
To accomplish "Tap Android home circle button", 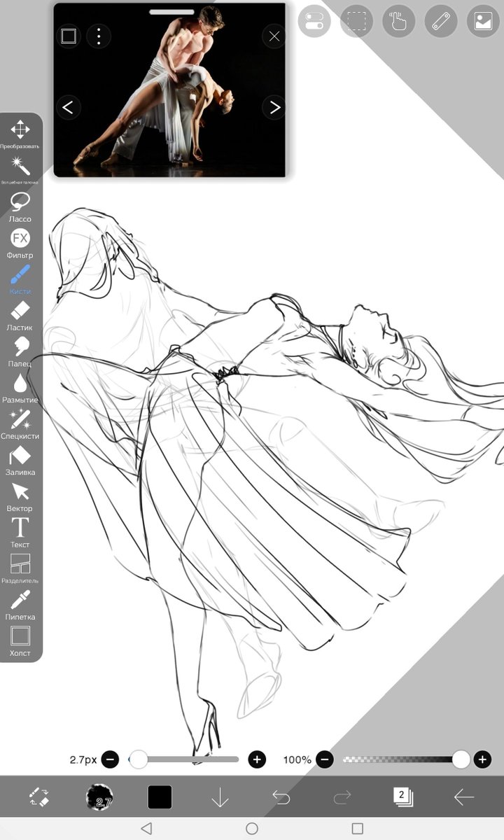I will click(x=252, y=829).
